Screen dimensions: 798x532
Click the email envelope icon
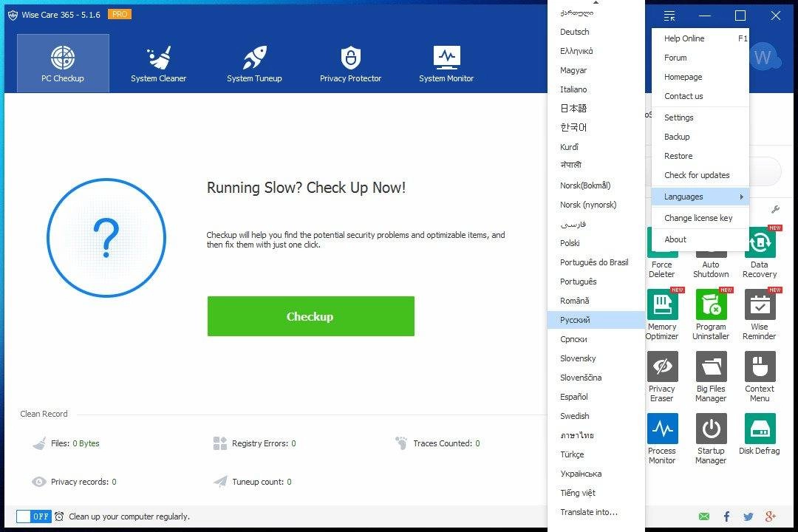704,516
